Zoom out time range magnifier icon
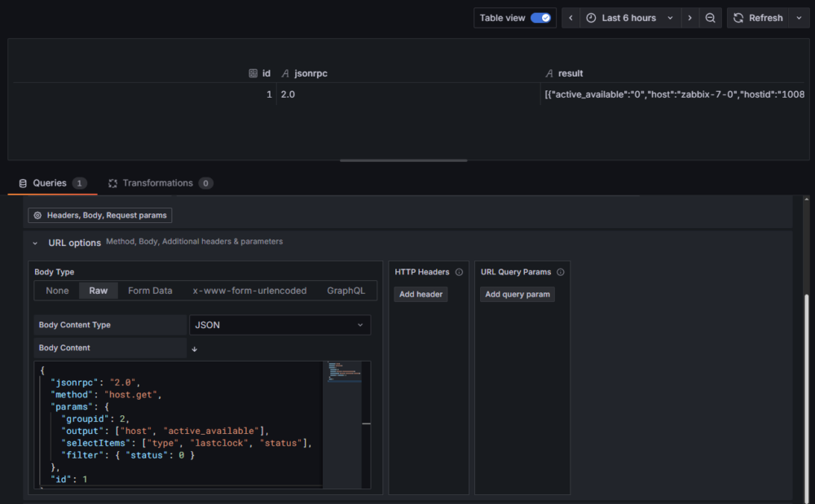The height and width of the screenshot is (504, 815). (x=711, y=18)
